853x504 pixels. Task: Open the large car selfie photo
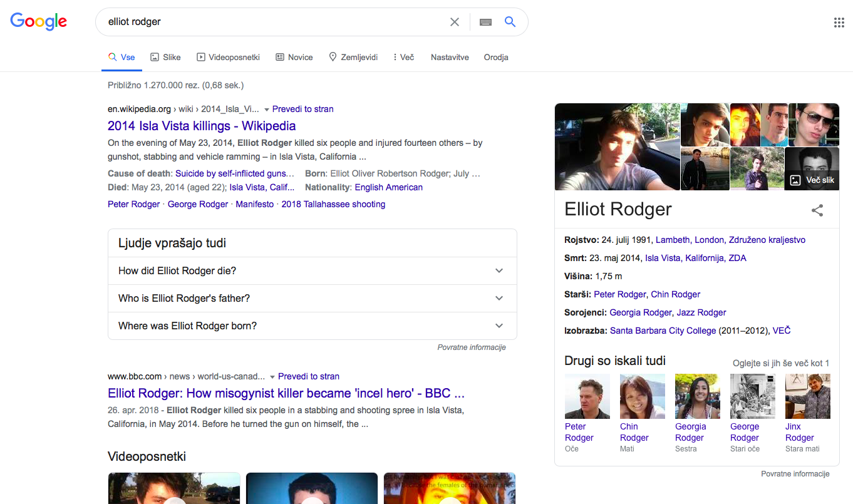pos(617,147)
